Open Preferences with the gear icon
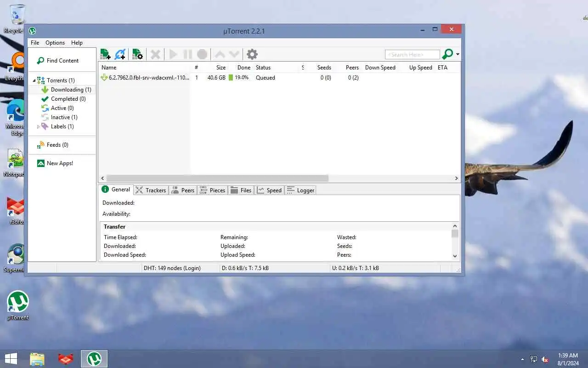The width and height of the screenshot is (588, 368). pos(252,54)
